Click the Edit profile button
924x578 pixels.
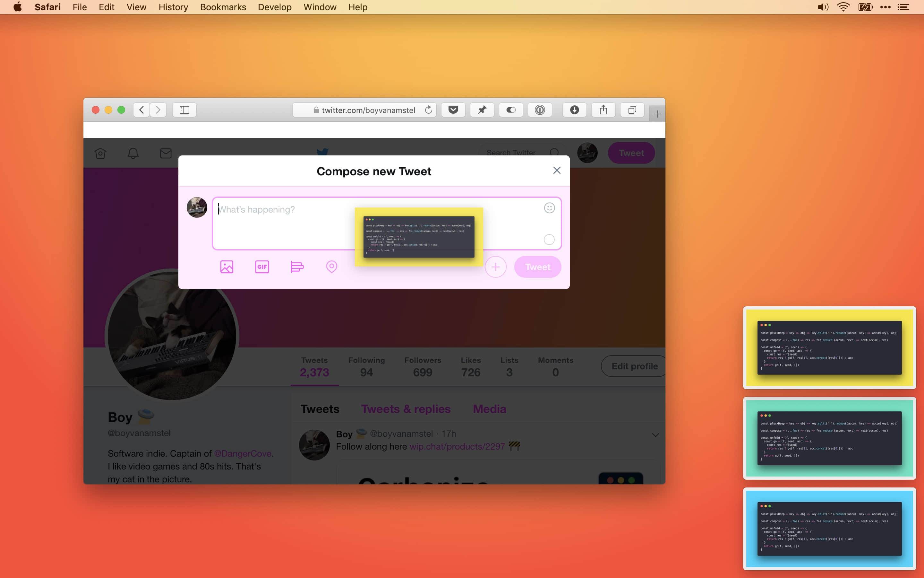[634, 366]
